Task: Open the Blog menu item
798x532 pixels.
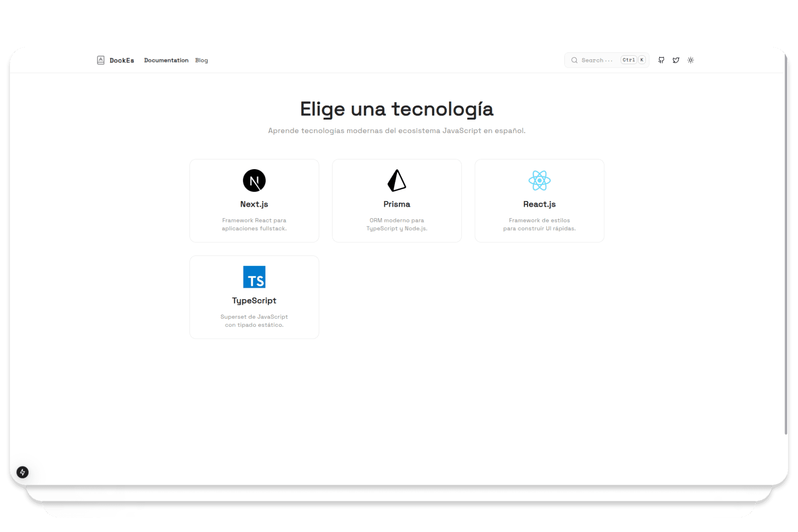Action: tap(202, 60)
